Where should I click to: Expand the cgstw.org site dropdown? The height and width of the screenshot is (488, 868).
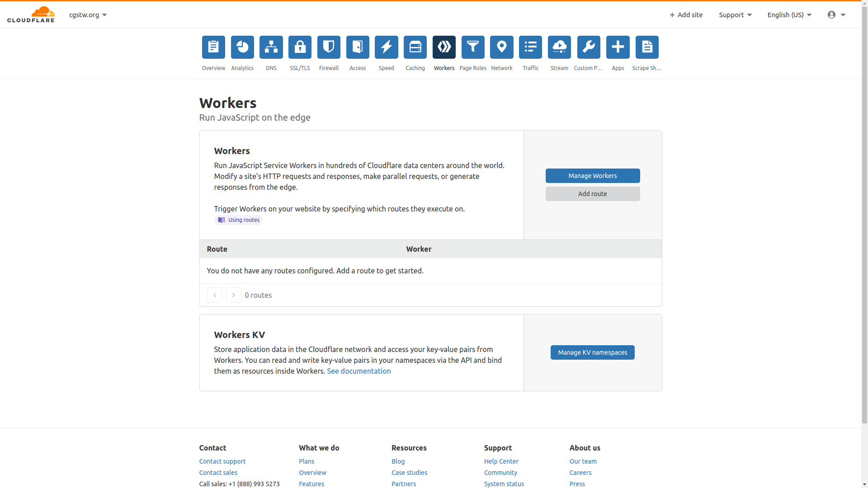pyautogui.click(x=88, y=15)
